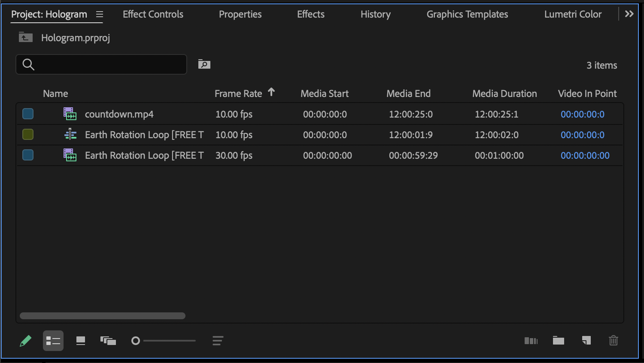Click countdown.mp4 frame rate 10.00 fps
This screenshot has width=644, height=363.
click(234, 114)
